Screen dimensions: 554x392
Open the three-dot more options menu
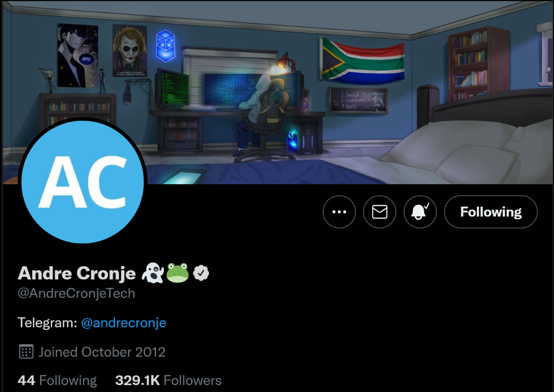[339, 212]
